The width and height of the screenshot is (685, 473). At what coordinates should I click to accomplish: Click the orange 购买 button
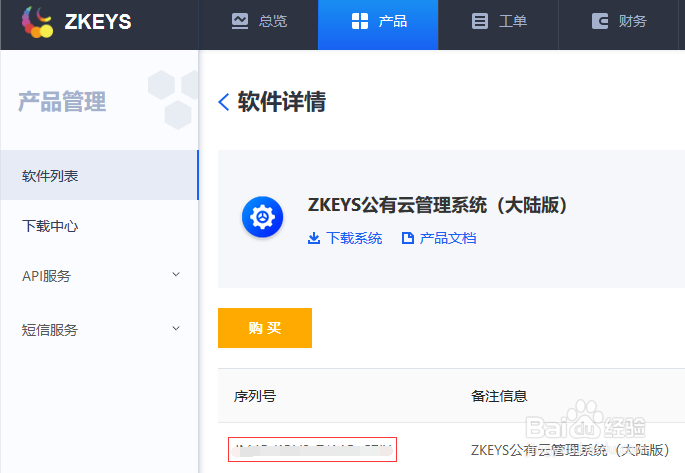point(265,328)
